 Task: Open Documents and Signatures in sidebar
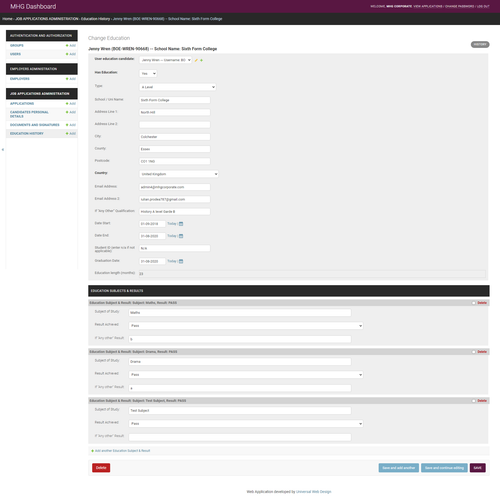[35, 125]
